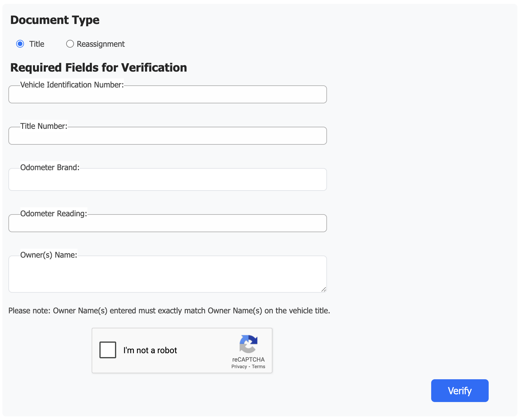The height and width of the screenshot is (420, 524).
Task: Click the Owner(s) Name textarea resize handle
Action: click(x=323, y=289)
